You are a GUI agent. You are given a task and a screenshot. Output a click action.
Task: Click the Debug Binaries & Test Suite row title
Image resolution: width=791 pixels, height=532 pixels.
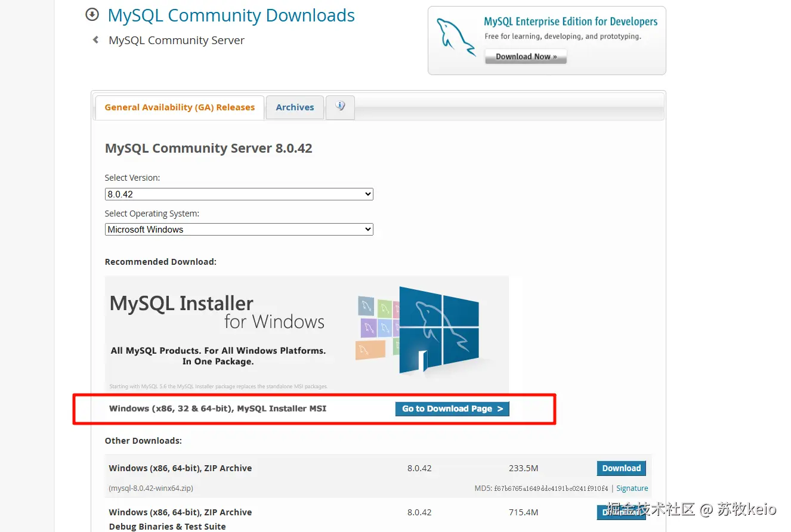pos(167,527)
